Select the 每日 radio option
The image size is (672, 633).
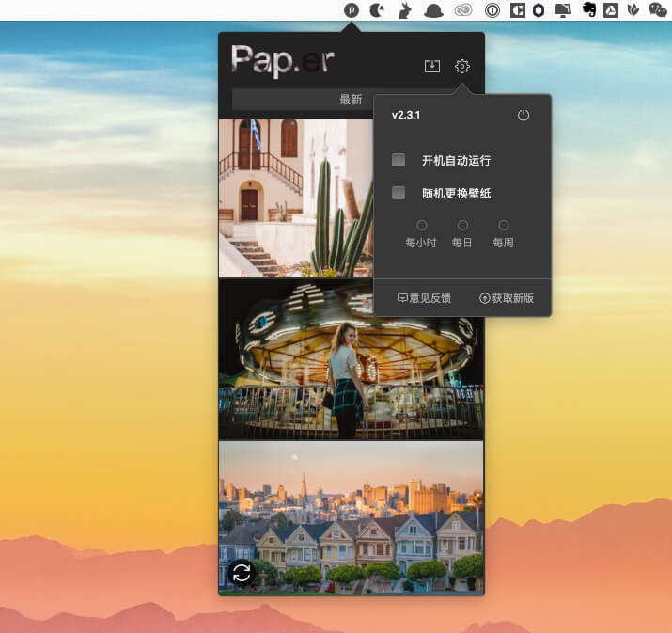tap(462, 225)
